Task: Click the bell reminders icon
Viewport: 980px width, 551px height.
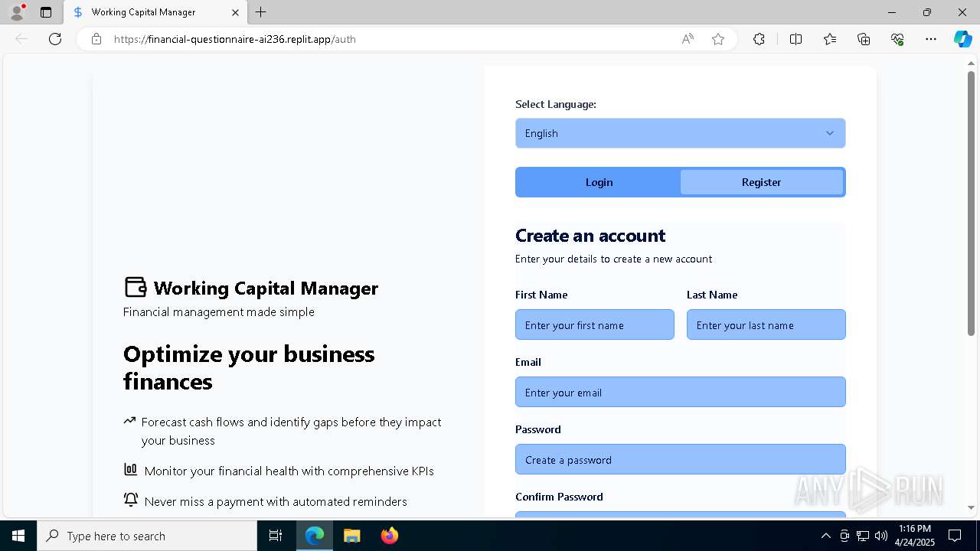Action: tap(131, 500)
